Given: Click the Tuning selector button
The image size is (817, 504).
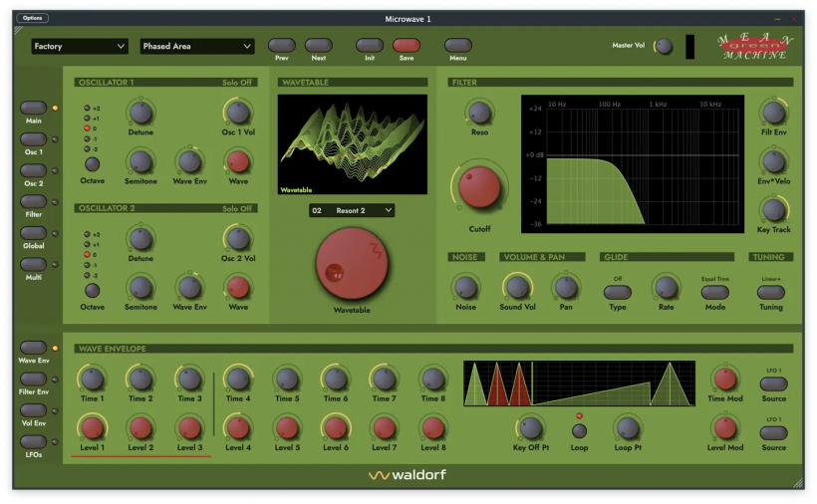Looking at the screenshot, I should (x=770, y=293).
